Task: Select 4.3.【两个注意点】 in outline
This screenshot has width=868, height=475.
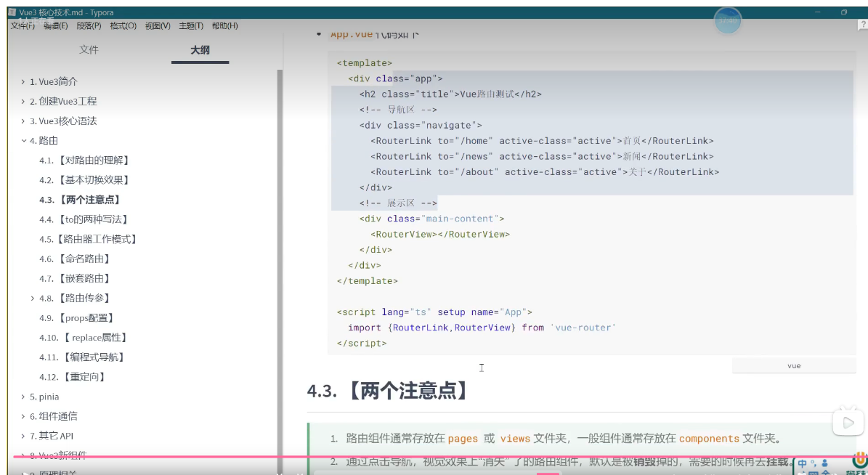Action: [x=81, y=200]
